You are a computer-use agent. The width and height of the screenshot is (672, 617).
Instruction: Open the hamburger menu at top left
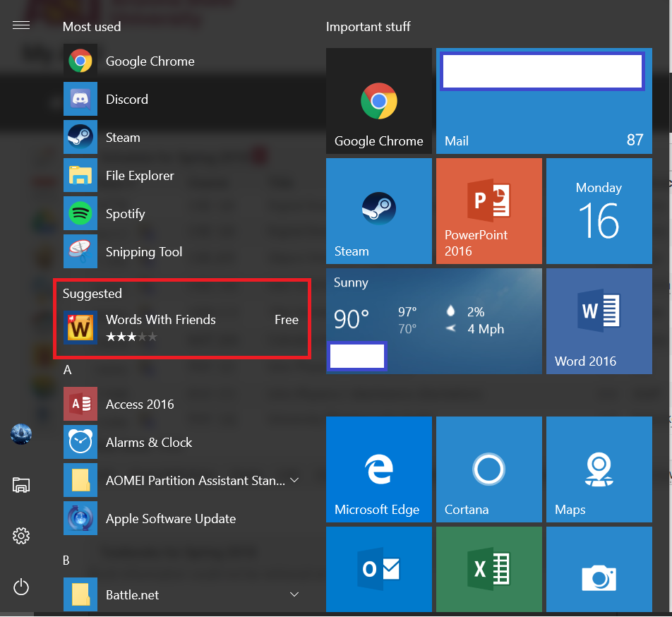pos(21,25)
